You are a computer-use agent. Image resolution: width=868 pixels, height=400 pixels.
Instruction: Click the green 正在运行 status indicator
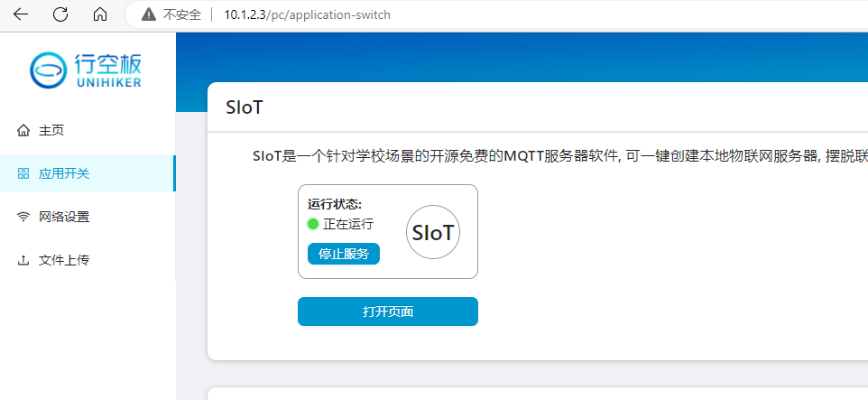(313, 224)
